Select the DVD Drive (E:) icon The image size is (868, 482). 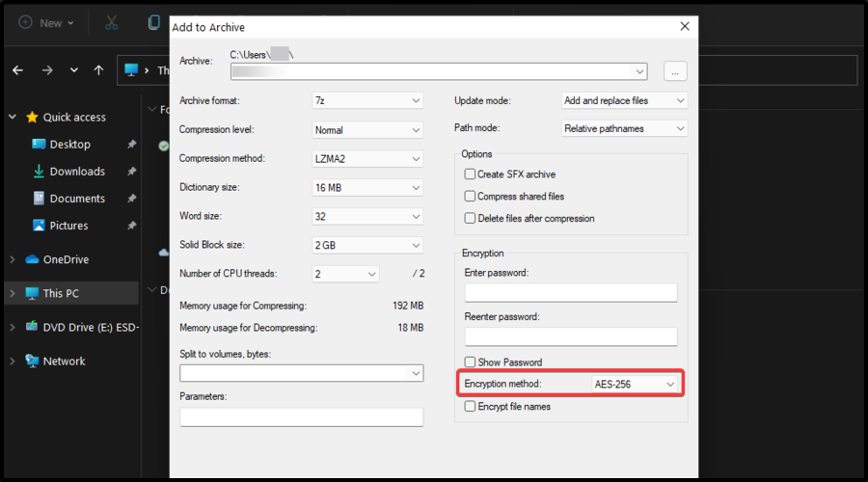[x=32, y=327]
